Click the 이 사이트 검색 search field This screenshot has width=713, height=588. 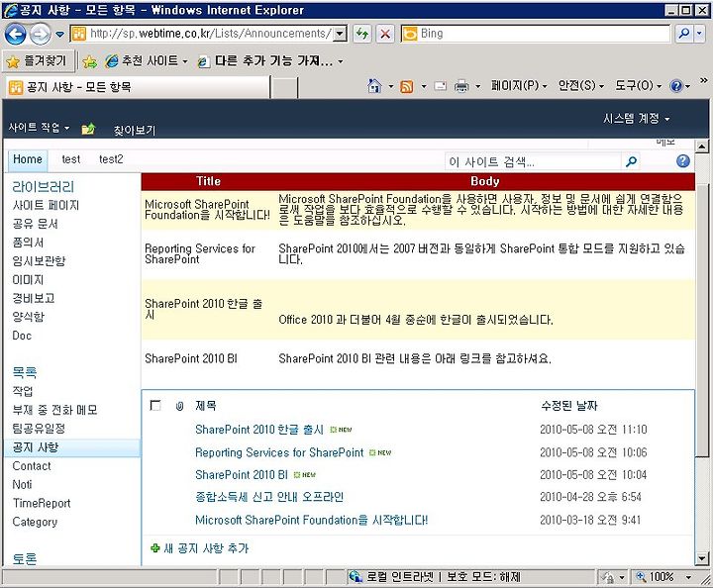point(533,161)
